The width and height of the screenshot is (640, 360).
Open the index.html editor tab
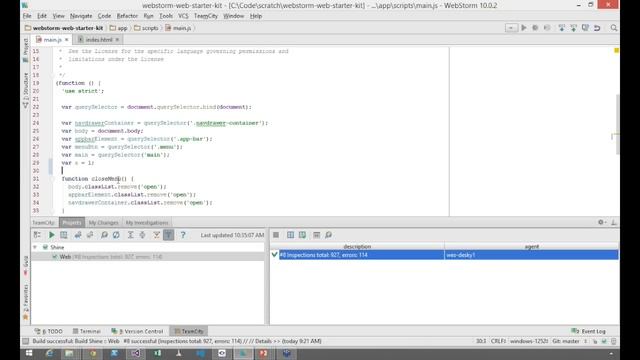pos(99,40)
